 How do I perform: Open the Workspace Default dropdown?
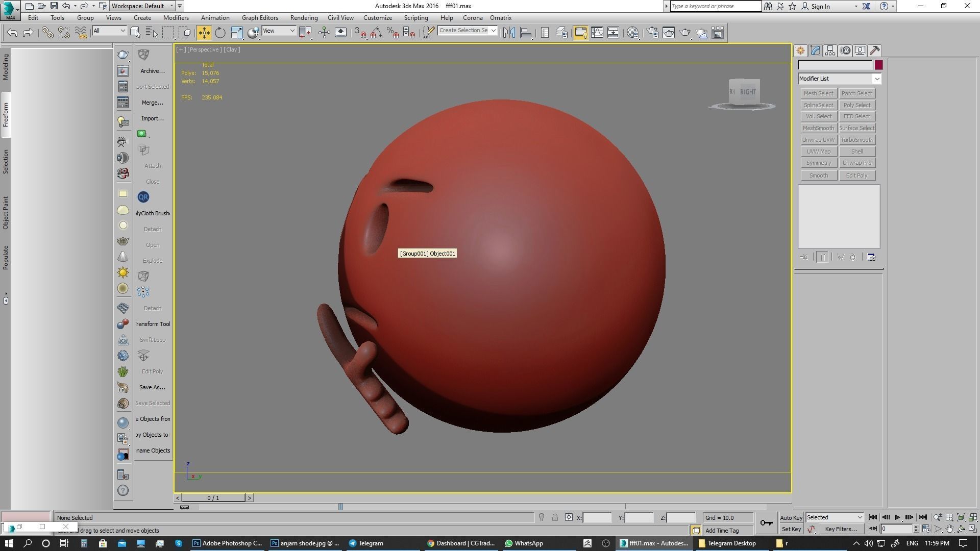point(142,6)
